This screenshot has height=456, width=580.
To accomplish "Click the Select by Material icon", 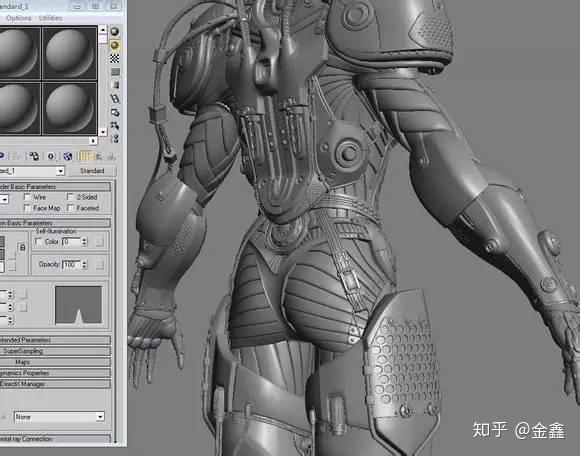I will (115, 126).
